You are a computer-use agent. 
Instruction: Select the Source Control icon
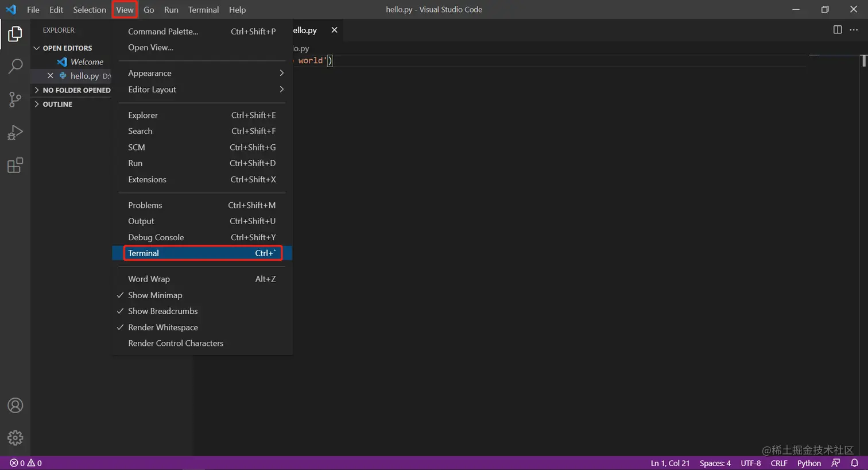pyautogui.click(x=15, y=99)
